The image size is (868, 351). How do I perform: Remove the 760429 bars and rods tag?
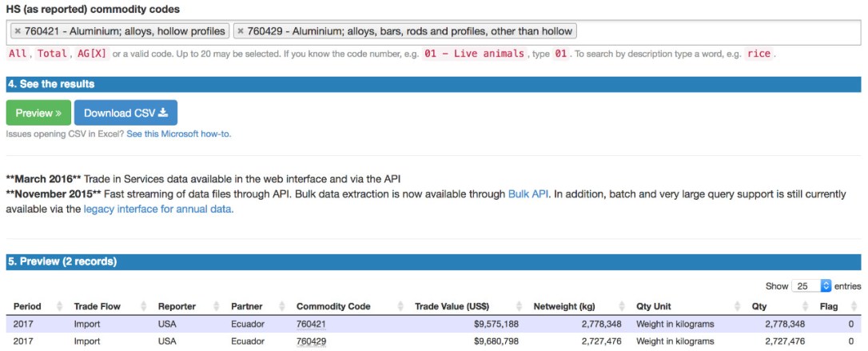point(240,31)
